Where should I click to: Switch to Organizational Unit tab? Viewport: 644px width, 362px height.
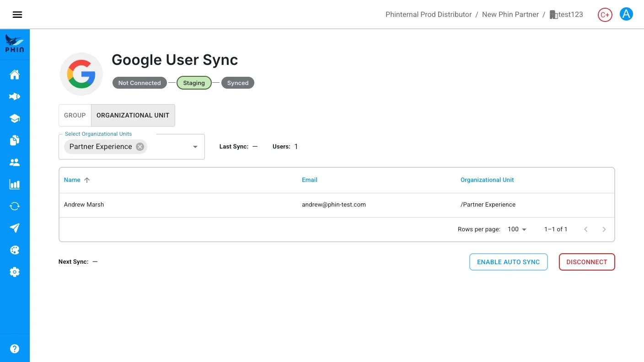(133, 115)
